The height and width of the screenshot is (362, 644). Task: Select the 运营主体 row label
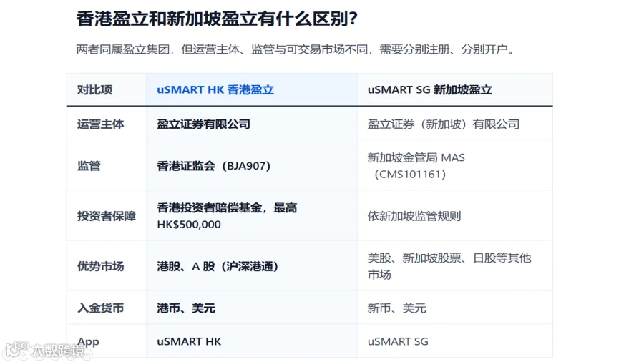point(101,124)
